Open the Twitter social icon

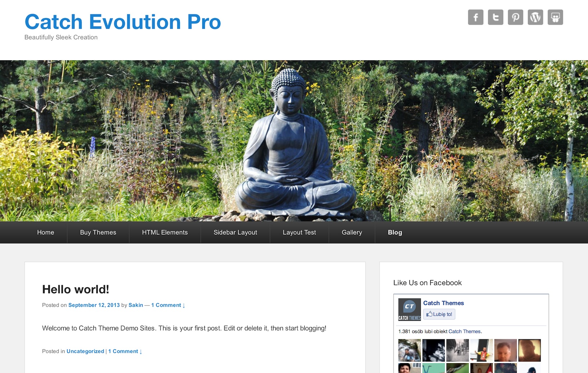pos(495,17)
